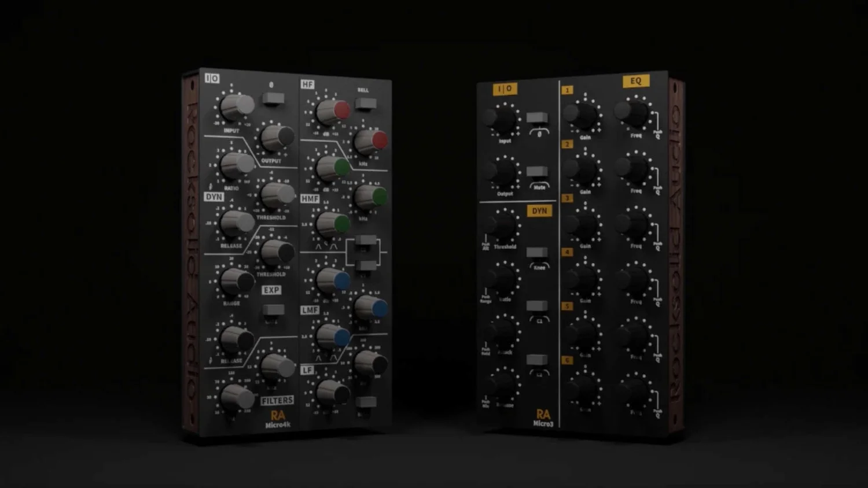Turn the Band 1 Gain knob on the Micro3

pyautogui.click(x=583, y=114)
